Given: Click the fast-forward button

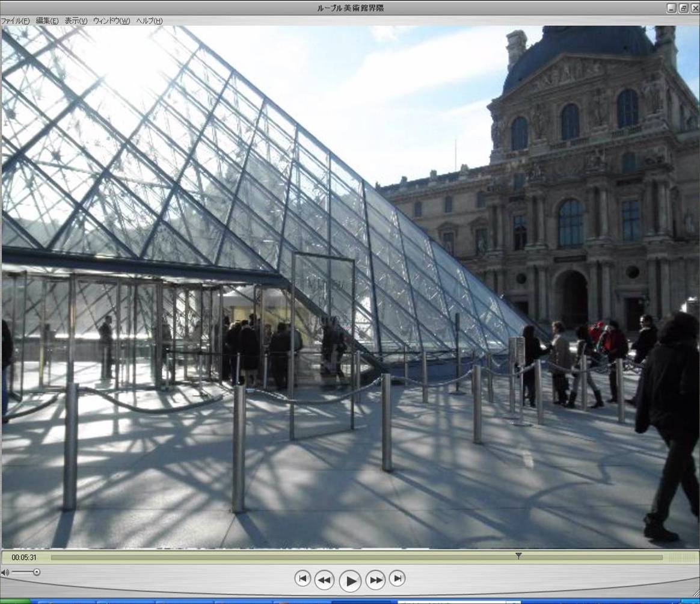Looking at the screenshot, I should pos(375,580).
